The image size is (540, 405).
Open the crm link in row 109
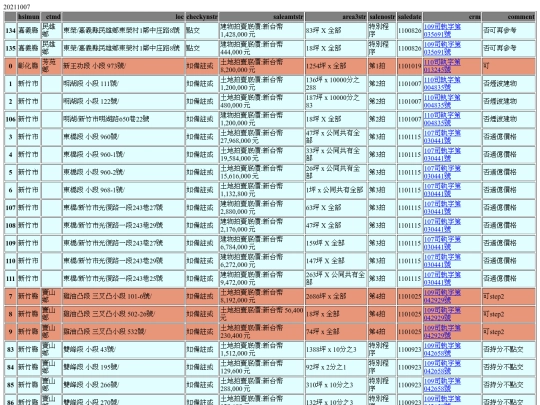click(442, 243)
